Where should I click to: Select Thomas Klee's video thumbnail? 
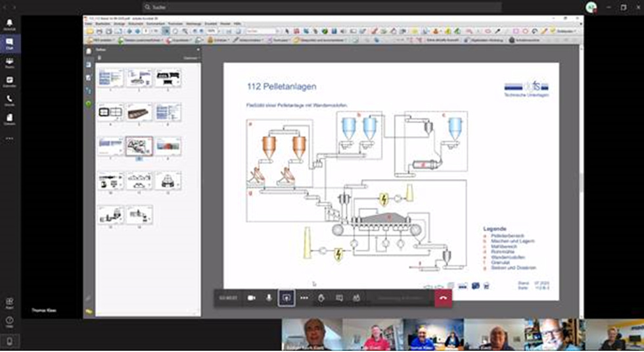point(421,334)
